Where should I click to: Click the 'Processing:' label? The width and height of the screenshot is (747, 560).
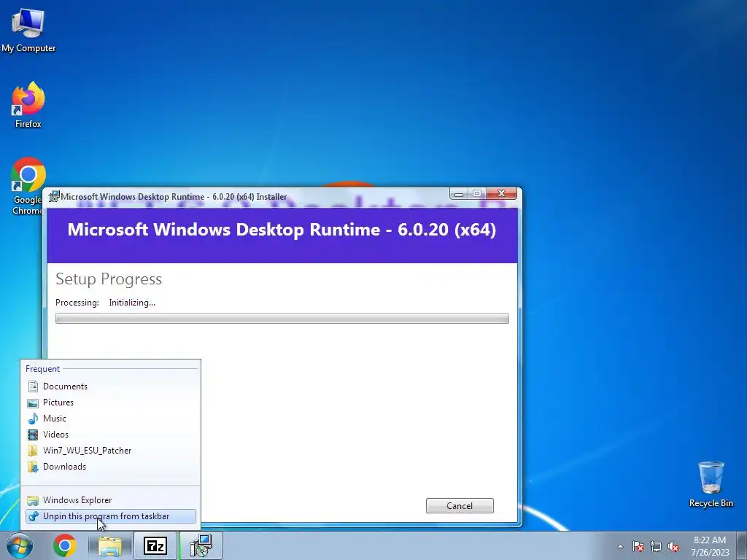[x=77, y=303]
